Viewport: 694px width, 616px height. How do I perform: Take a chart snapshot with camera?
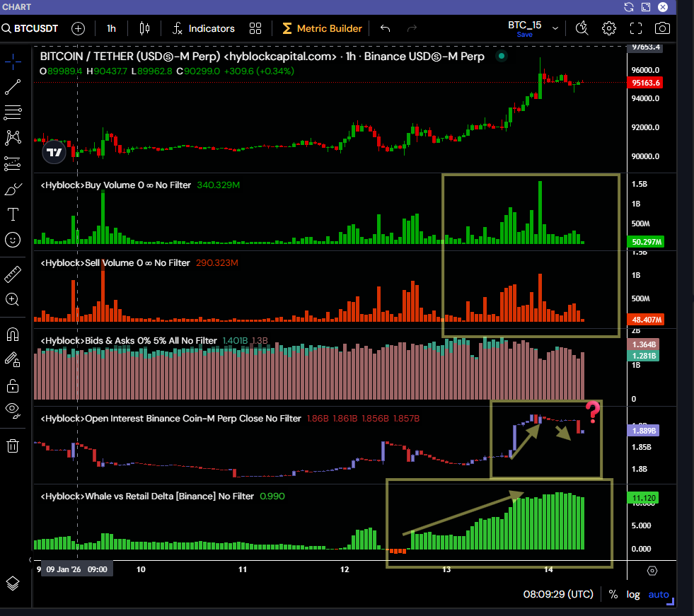coord(662,29)
